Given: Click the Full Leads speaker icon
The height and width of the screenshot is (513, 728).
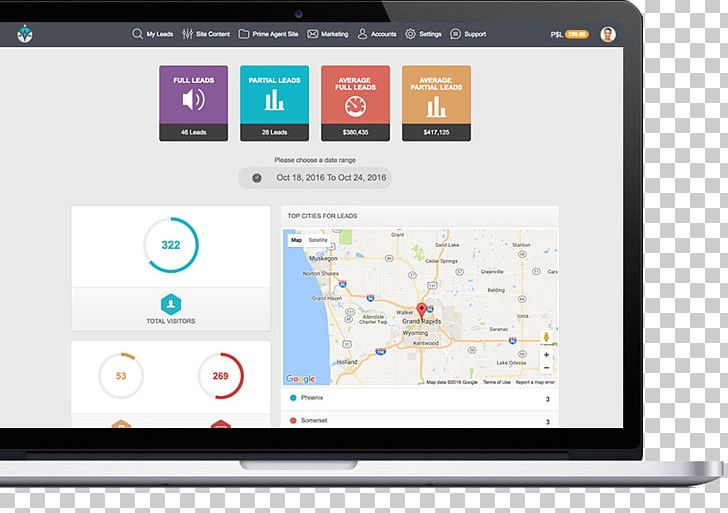Looking at the screenshot, I should point(193,99).
